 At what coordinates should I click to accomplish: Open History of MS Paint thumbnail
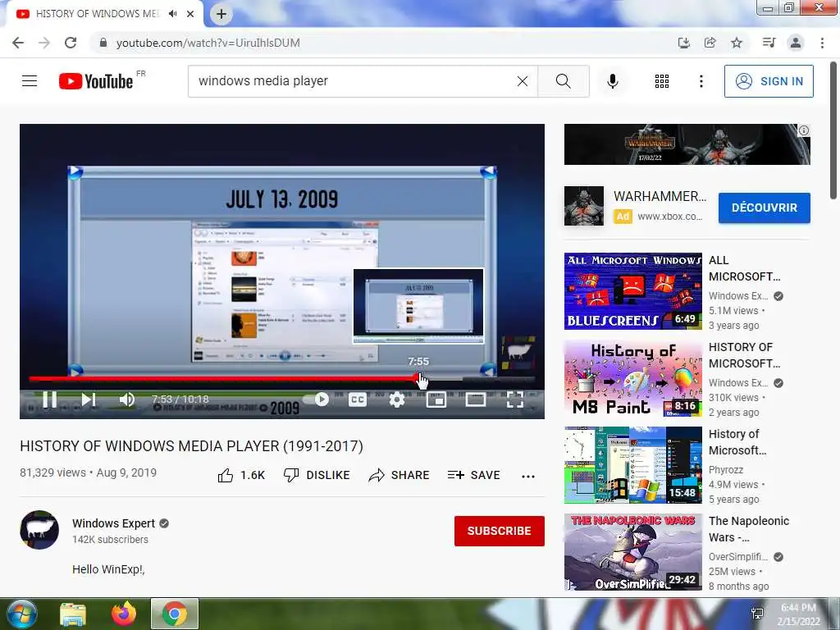[x=632, y=378]
